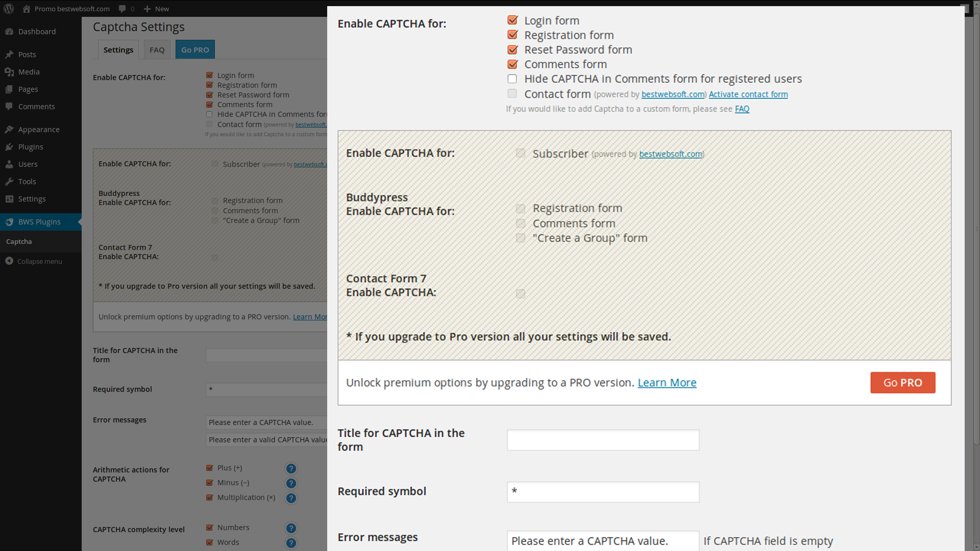This screenshot has width=980, height=551.
Task: Open the Captcha submenu item
Action: [x=19, y=241]
